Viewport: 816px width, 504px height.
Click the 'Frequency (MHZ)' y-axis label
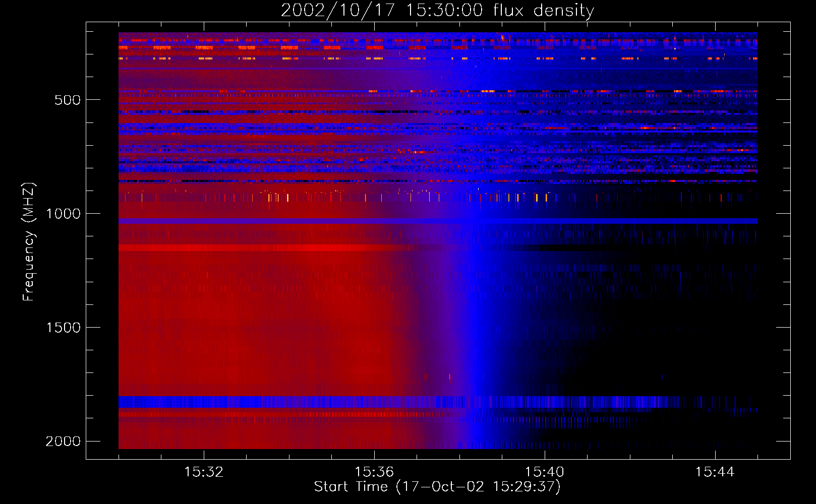pos(29,242)
